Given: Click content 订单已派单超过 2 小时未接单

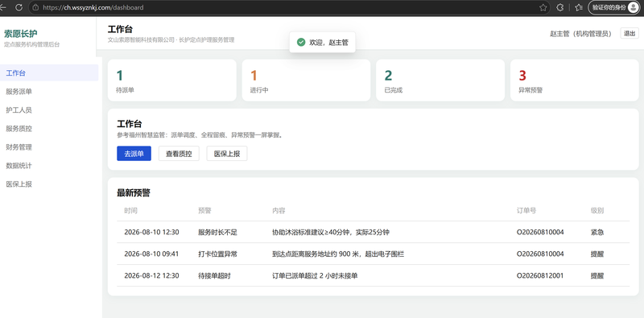Looking at the screenshot, I should 315,275.
